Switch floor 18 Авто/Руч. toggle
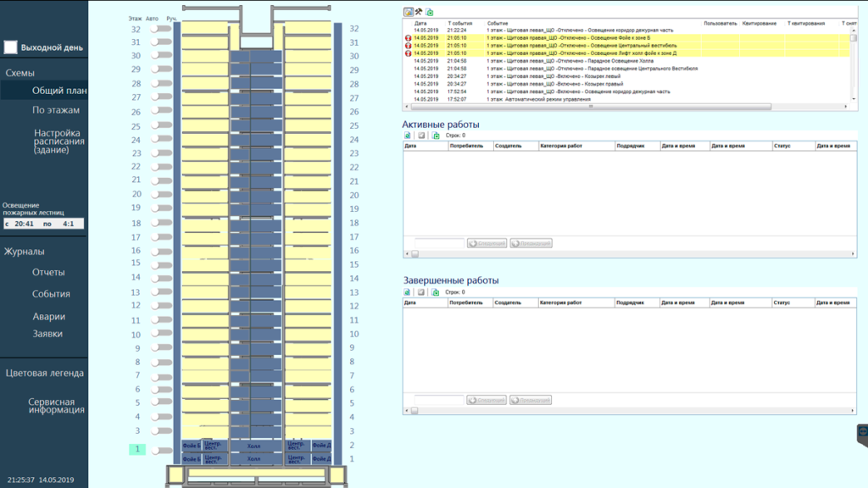 [160, 224]
